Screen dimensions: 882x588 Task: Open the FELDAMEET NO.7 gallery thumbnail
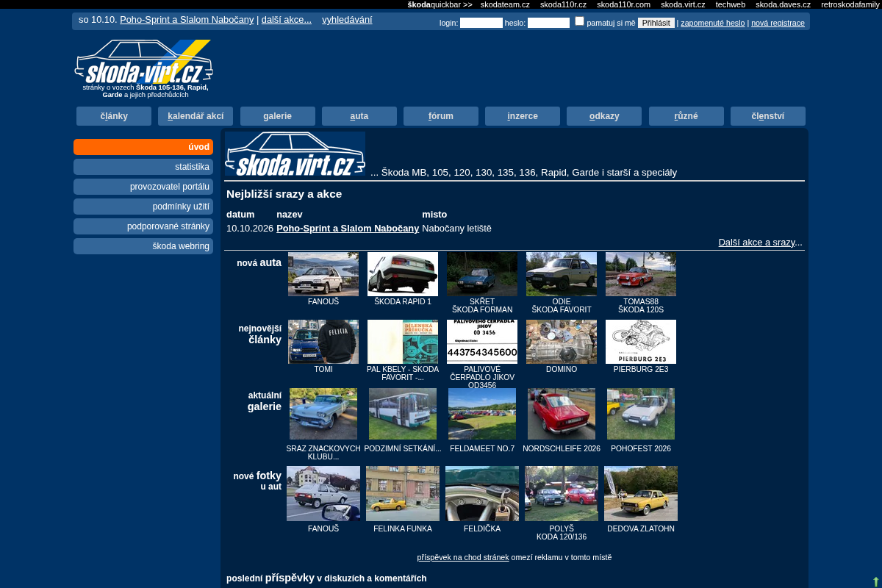[x=482, y=414]
